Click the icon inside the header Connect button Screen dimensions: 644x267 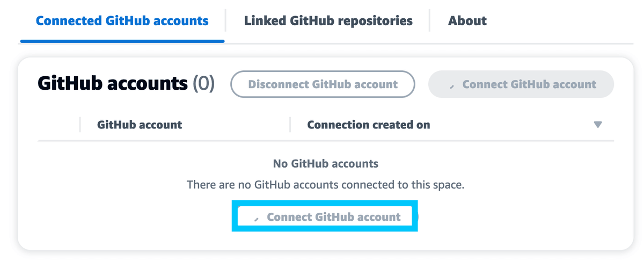click(452, 85)
